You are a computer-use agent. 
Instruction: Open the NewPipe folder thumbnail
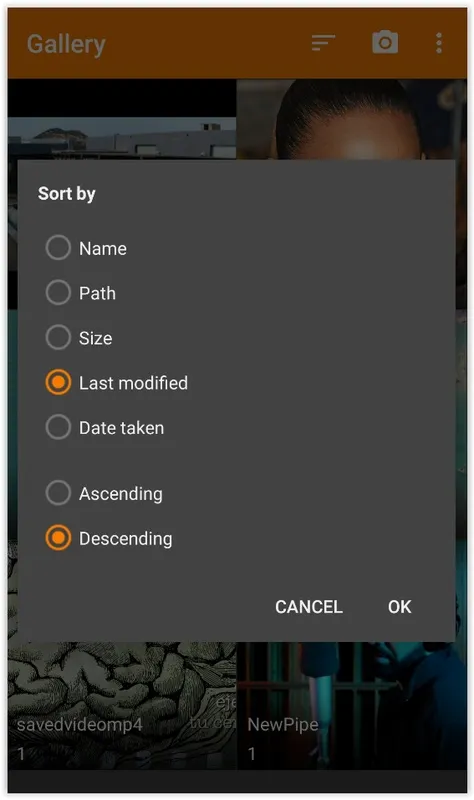[352, 706]
